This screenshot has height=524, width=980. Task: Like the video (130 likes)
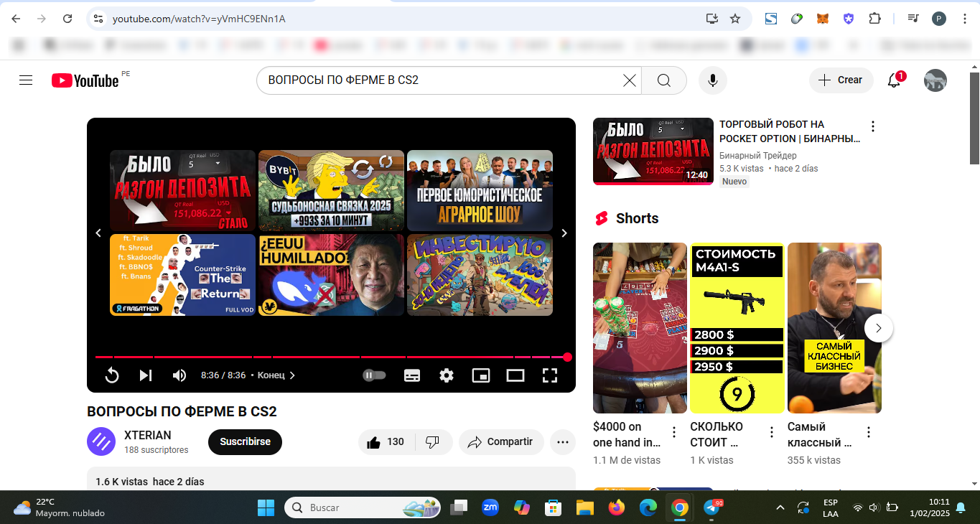(386, 442)
